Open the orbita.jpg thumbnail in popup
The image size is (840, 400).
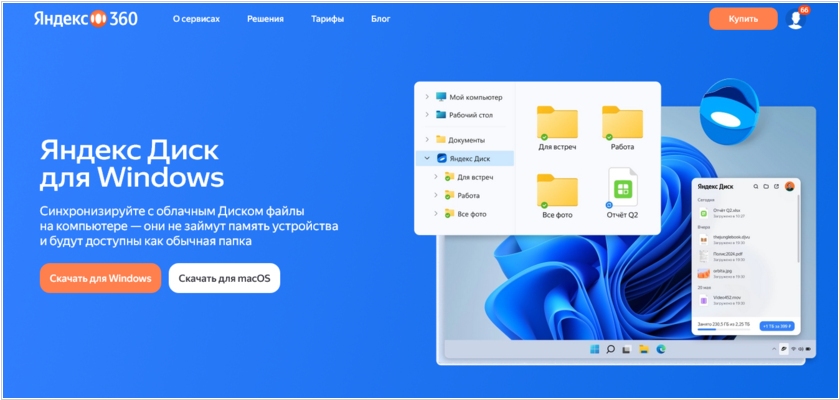(703, 274)
